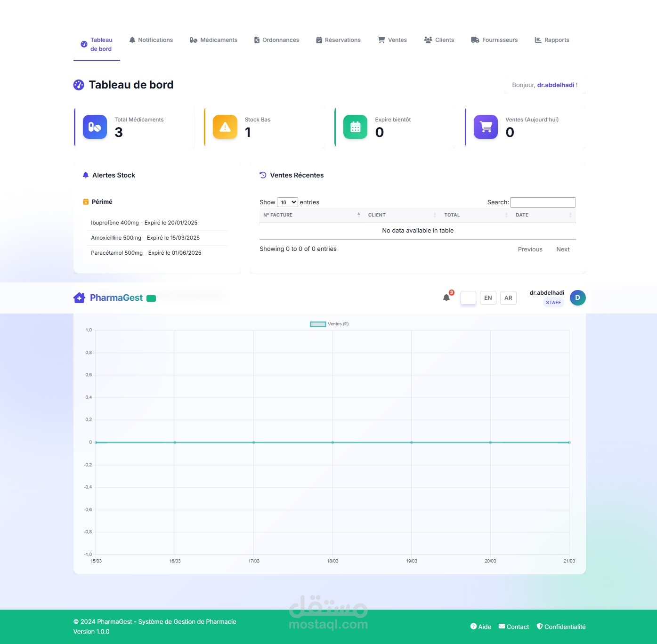Switch to the Ordonnances tab

[x=276, y=40]
